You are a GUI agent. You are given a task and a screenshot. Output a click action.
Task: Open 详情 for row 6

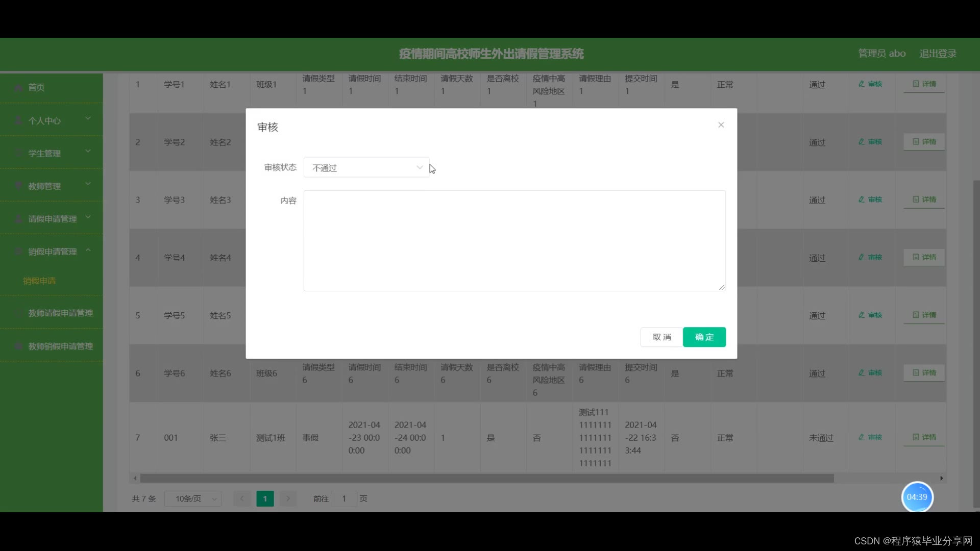(924, 373)
